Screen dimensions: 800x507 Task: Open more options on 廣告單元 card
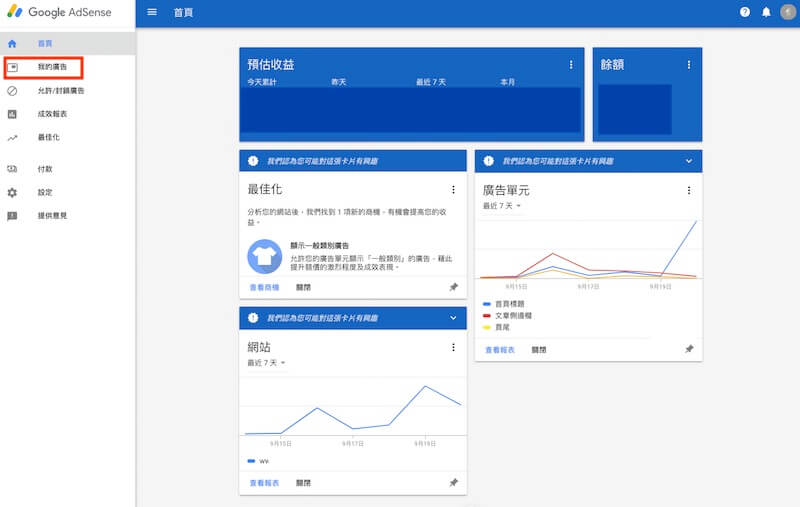click(x=688, y=190)
